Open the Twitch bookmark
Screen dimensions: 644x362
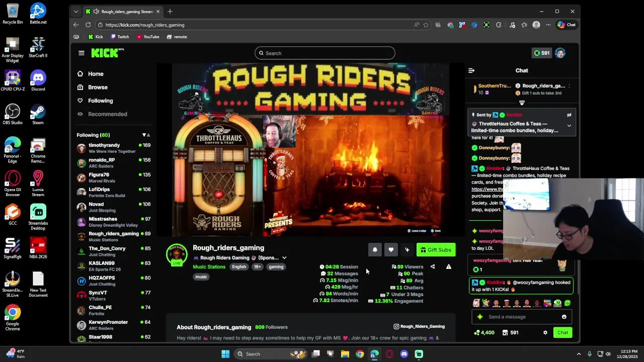120,37
